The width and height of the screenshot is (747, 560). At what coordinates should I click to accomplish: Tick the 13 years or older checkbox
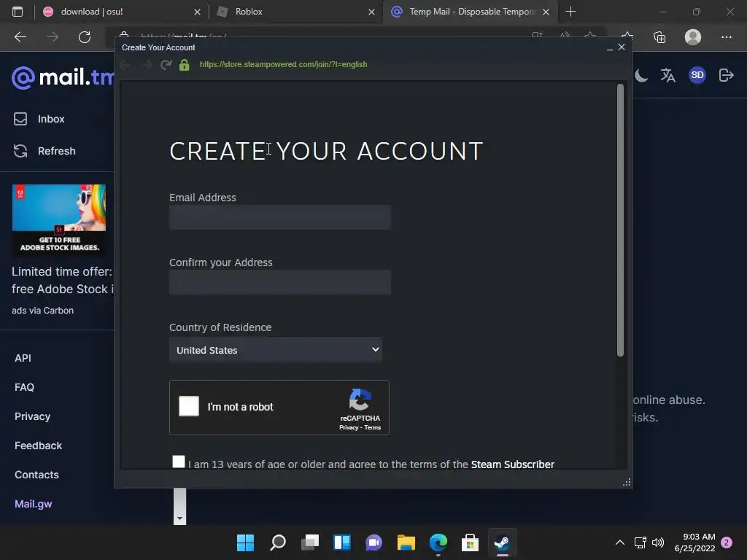click(x=179, y=462)
